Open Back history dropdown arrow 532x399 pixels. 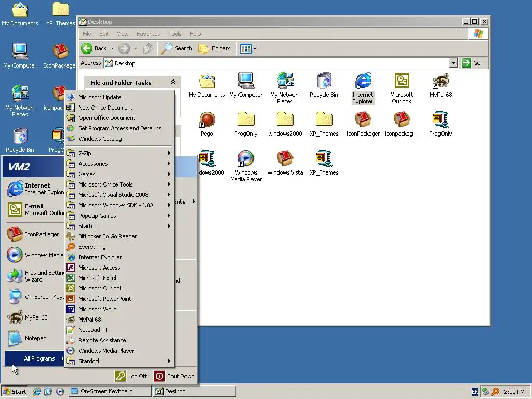coord(112,48)
